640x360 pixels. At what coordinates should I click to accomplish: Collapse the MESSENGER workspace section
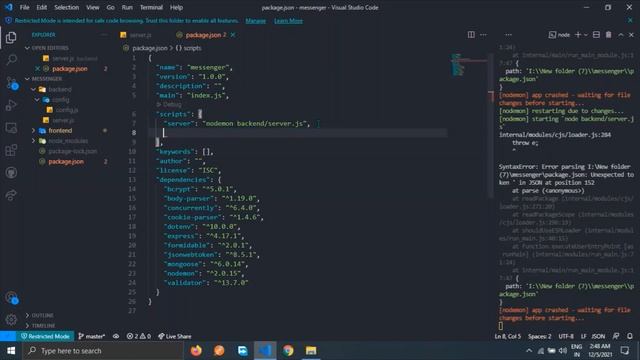[x=27, y=78]
